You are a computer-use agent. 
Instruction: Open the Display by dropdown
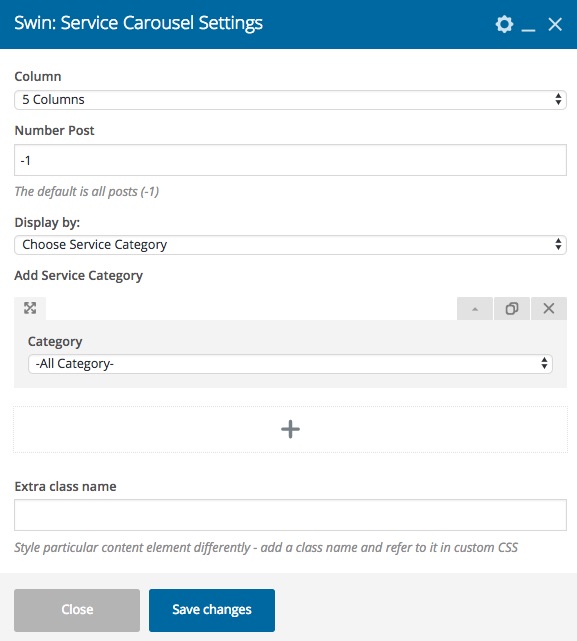[x=290, y=245]
